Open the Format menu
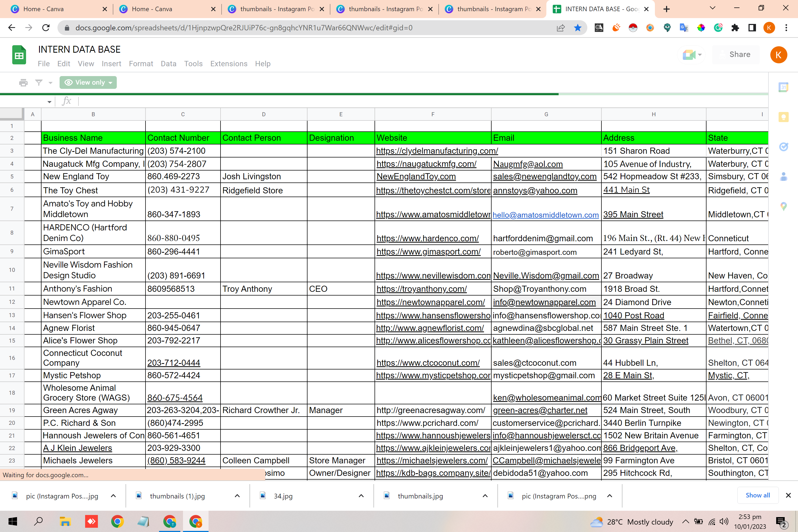This screenshot has height=532, width=798. 141,64
